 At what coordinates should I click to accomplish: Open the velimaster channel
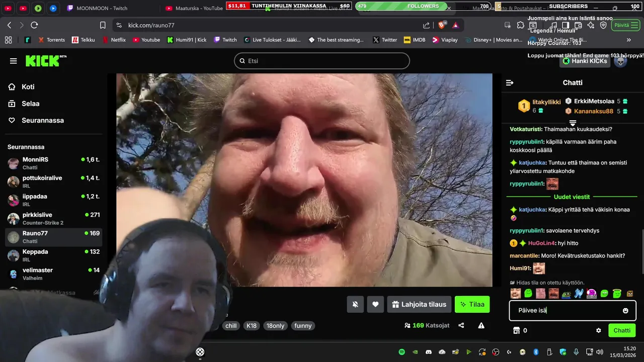54,274
